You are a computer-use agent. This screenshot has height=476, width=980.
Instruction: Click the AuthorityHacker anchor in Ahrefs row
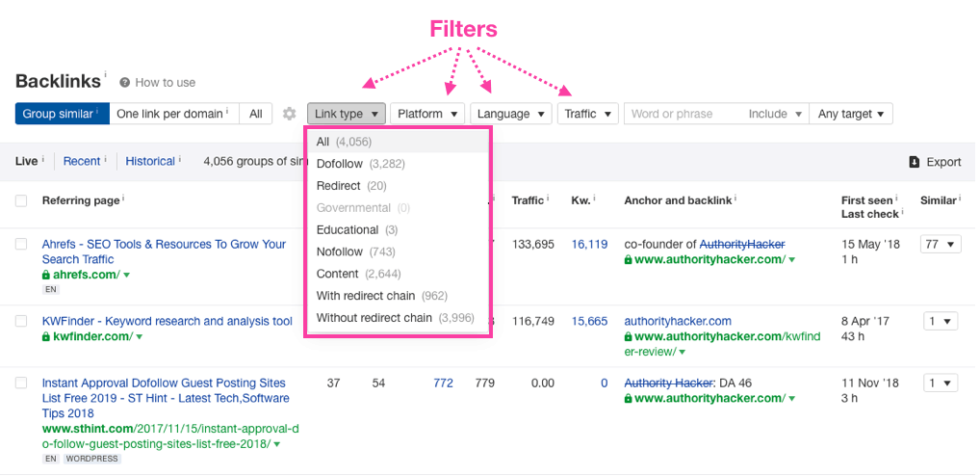(742, 244)
